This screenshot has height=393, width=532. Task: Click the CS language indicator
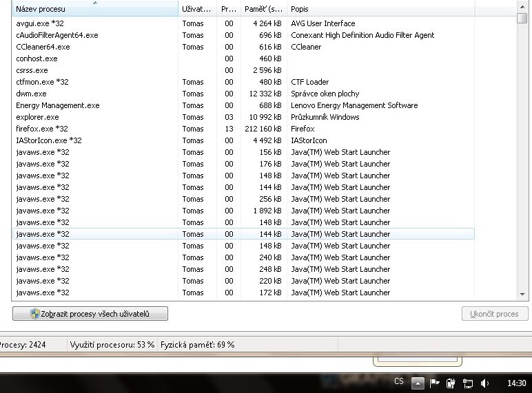point(399,381)
